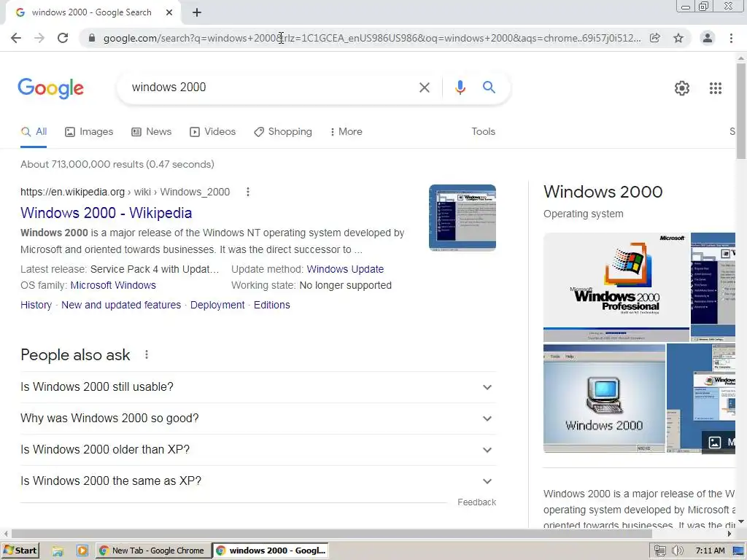The image size is (747, 560).
Task: Close the windows 2000 Google Search tab
Action: point(169,12)
